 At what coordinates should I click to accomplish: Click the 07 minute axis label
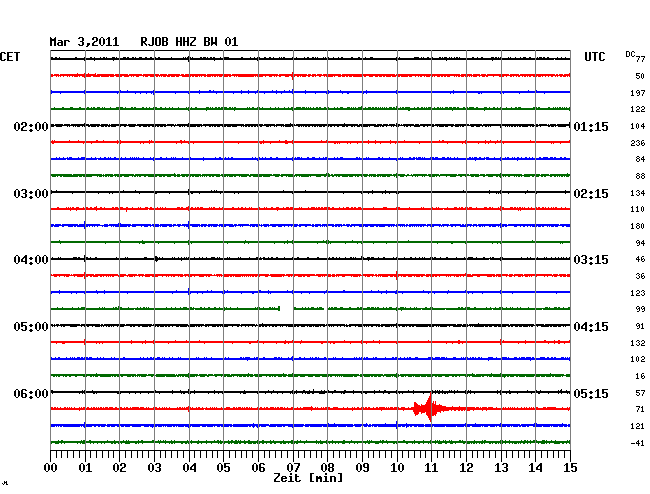point(293,468)
